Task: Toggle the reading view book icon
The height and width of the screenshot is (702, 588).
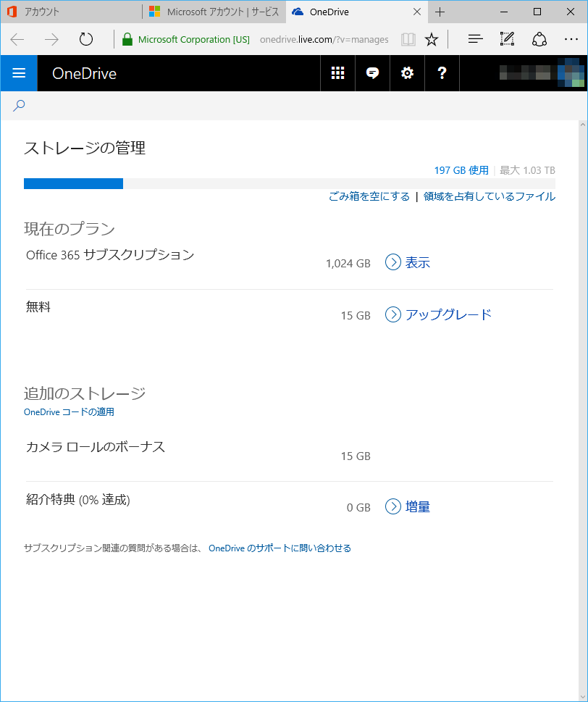Action: (x=408, y=39)
